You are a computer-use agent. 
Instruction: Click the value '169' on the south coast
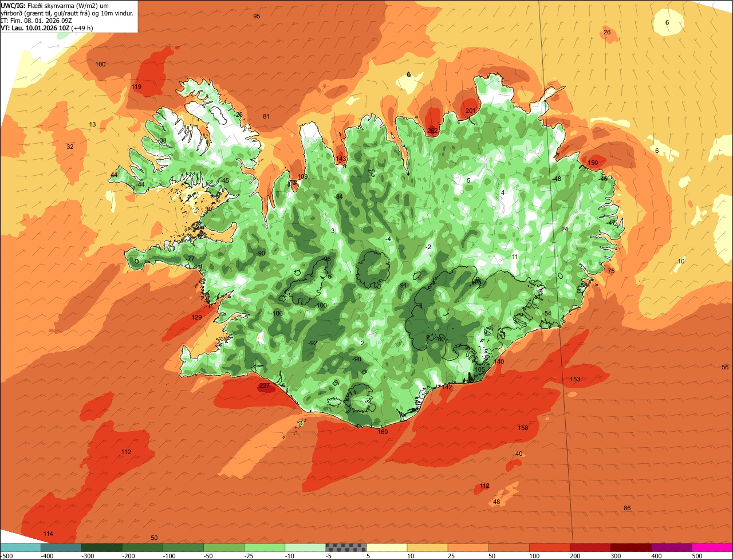[x=383, y=432]
